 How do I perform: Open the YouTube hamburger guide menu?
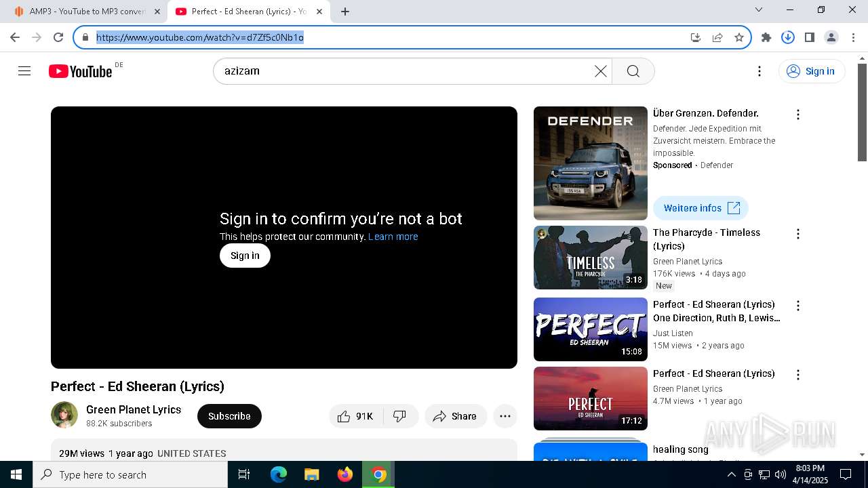coord(24,71)
